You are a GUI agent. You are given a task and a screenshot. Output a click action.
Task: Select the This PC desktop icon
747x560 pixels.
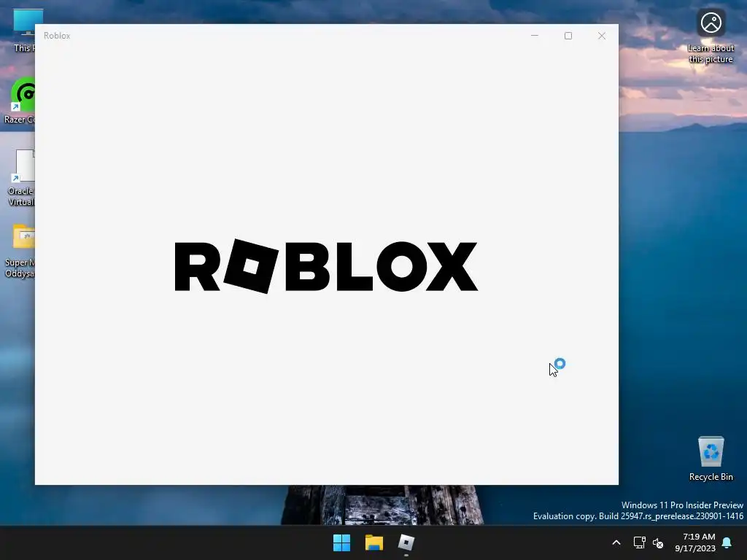(x=24, y=30)
